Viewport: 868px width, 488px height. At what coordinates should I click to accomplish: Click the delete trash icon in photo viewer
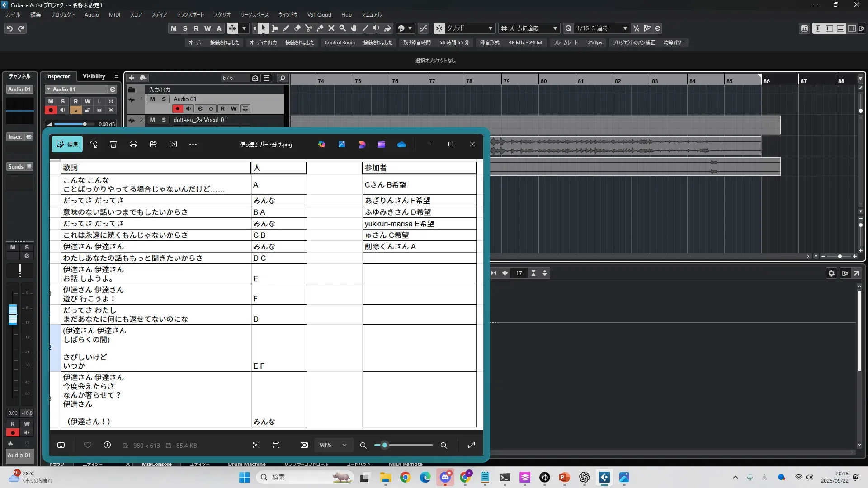(x=113, y=145)
